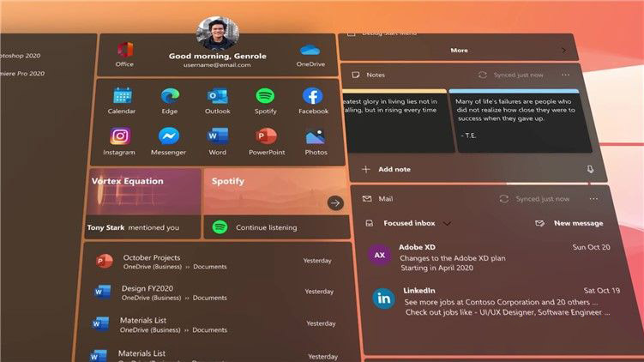The image size is (644, 362).
Task: Open the Design FY2020 document
Action: 214,293
